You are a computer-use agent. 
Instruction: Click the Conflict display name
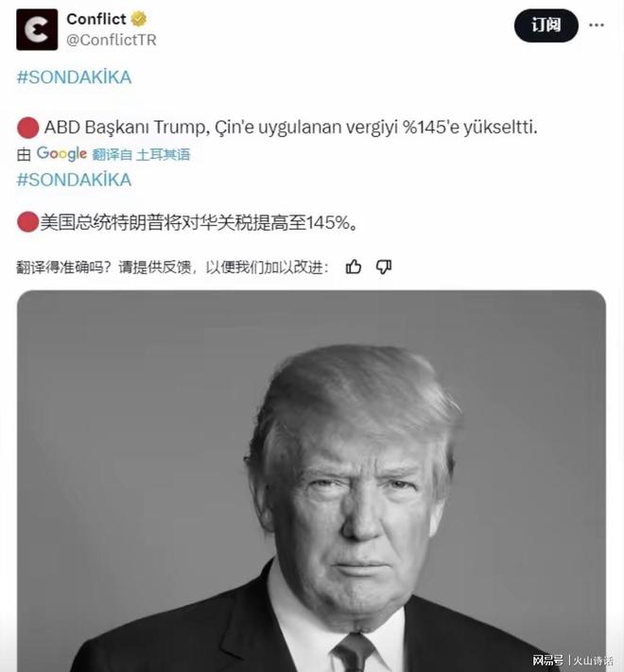tap(96, 19)
